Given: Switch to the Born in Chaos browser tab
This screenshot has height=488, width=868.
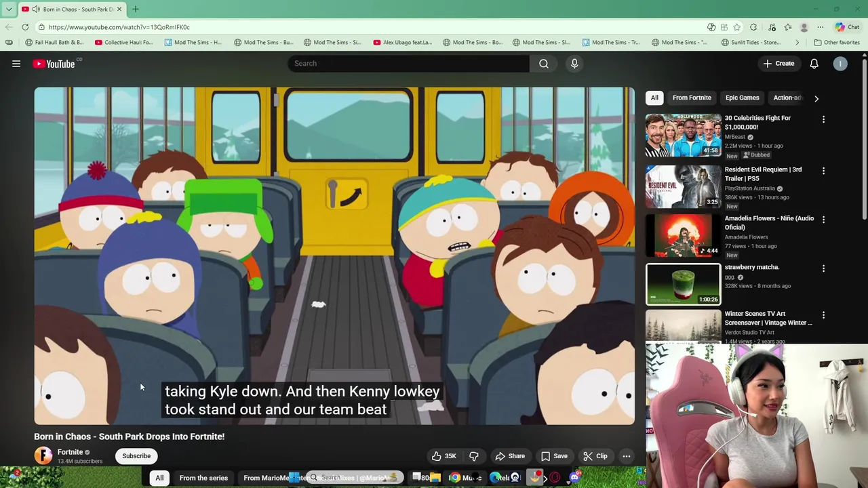Looking at the screenshot, I should tap(73, 9).
